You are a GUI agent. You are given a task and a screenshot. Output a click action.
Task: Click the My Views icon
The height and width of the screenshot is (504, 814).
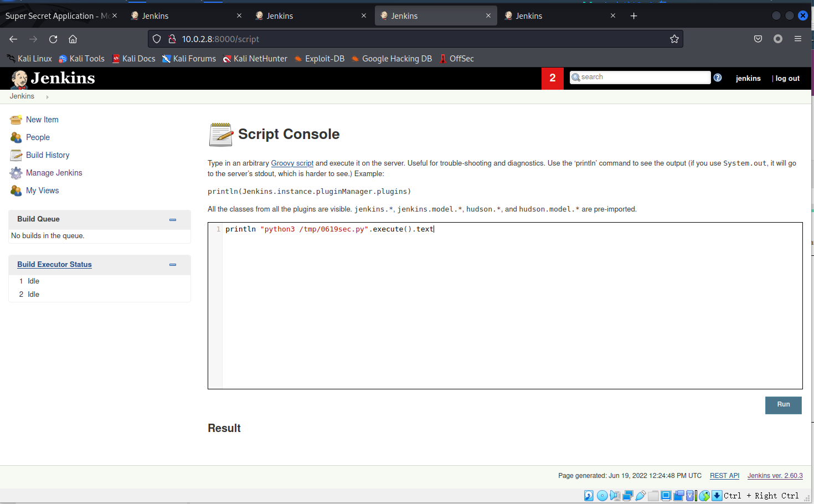16,191
